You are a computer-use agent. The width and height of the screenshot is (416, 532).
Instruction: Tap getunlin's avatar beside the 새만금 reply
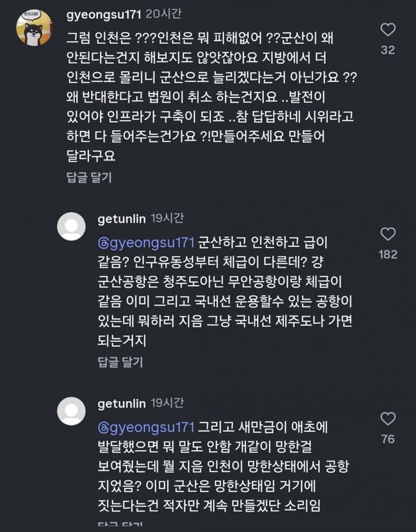[x=71, y=410]
